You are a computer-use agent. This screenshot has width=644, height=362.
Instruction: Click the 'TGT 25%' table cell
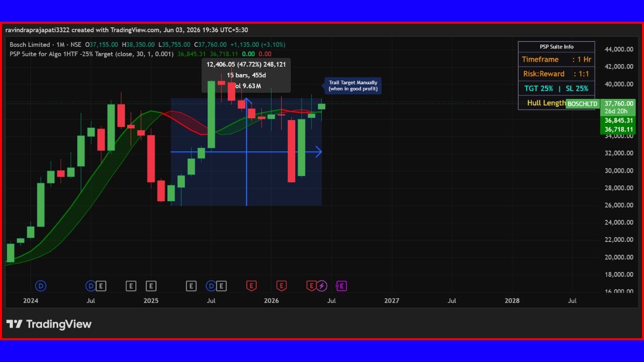coord(539,88)
